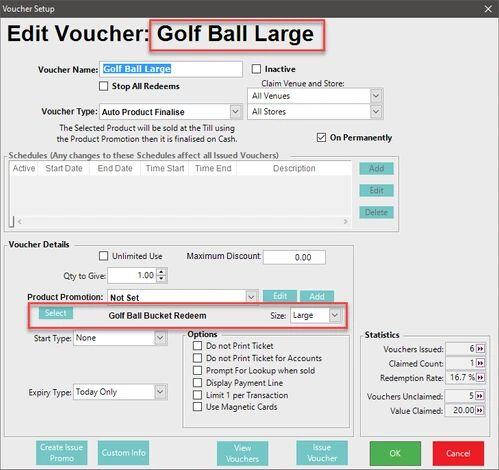Enable Stop All Redeems checkbox
The height and width of the screenshot is (470, 499).
click(104, 86)
